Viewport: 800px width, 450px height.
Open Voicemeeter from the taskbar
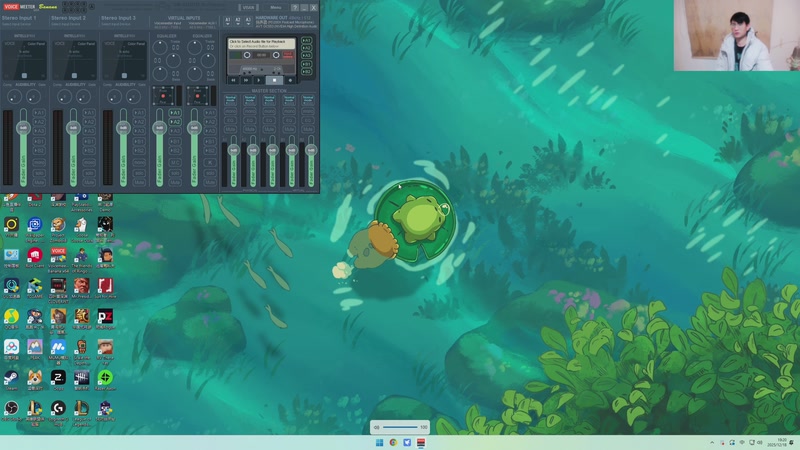pyautogui.click(x=421, y=442)
